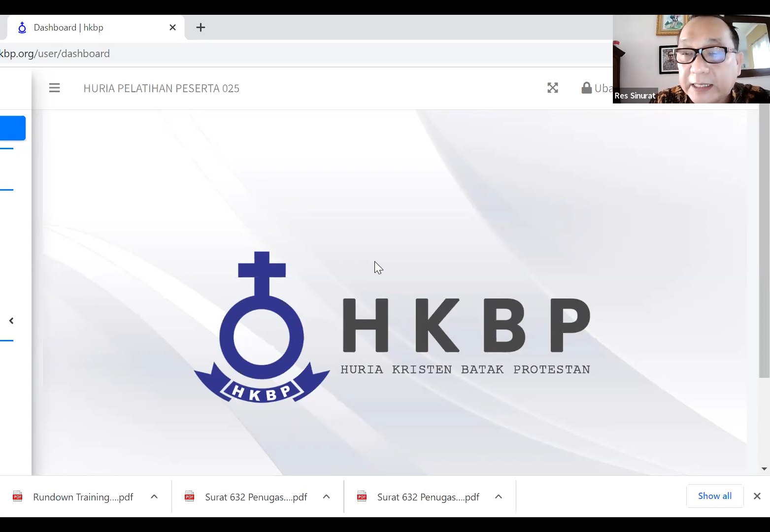Click the PDF icon on second Surat 632 download
The width and height of the screenshot is (770, 532).
(x=362, y=497)
